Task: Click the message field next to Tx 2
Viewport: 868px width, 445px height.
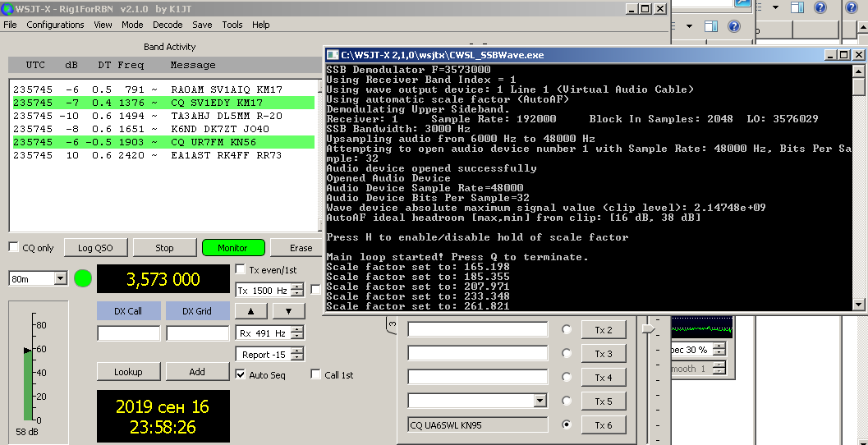Action: [478, 329]
